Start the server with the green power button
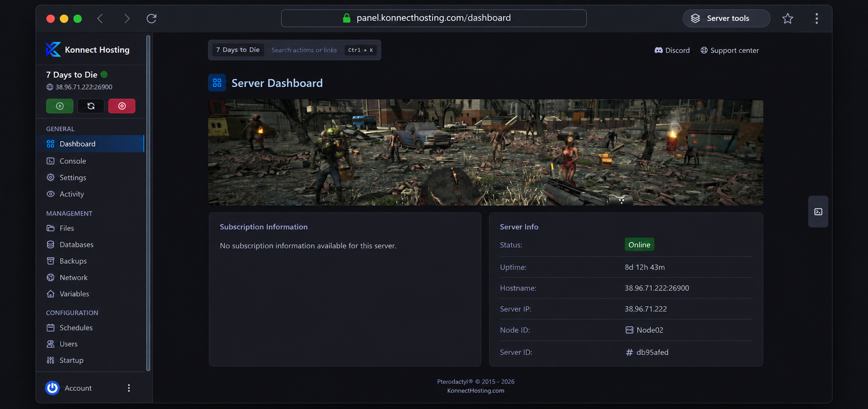This screenshot has height=409, width=868. coord(60,106)
